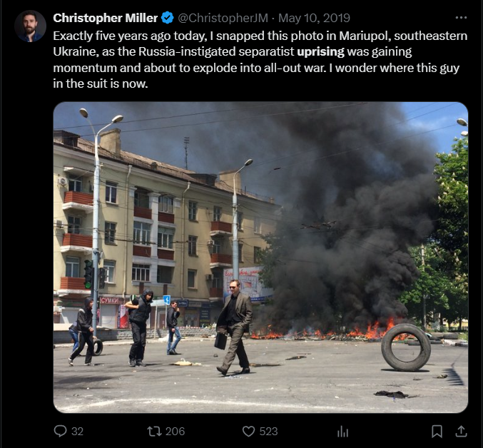Image resolution: width=483 pixels, height=448 pixels.
Task: Open the three-dot more options menu
Action: pos(461,18)
